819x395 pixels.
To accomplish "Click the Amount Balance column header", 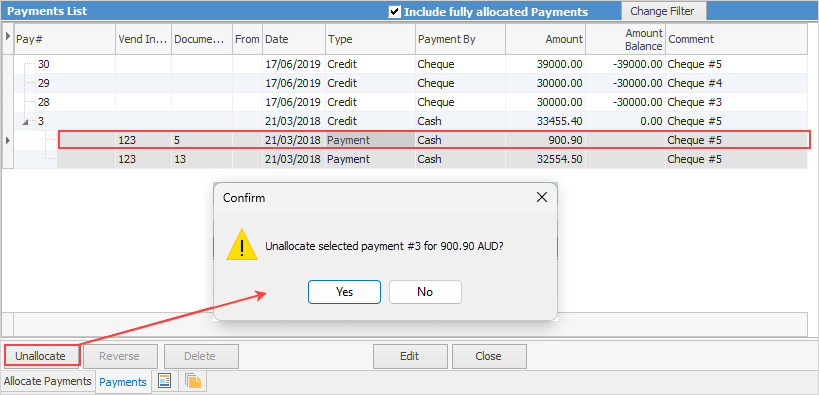I will pos(625,39).
